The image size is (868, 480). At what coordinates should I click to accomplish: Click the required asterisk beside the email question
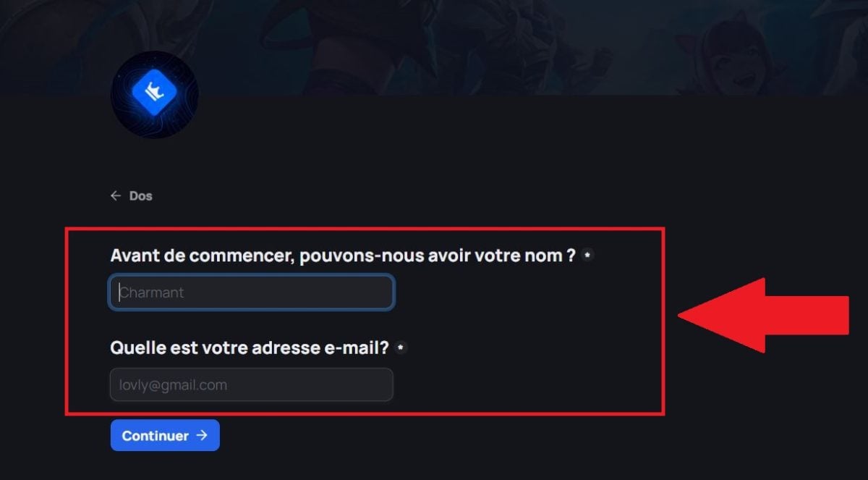coord(401,348)
